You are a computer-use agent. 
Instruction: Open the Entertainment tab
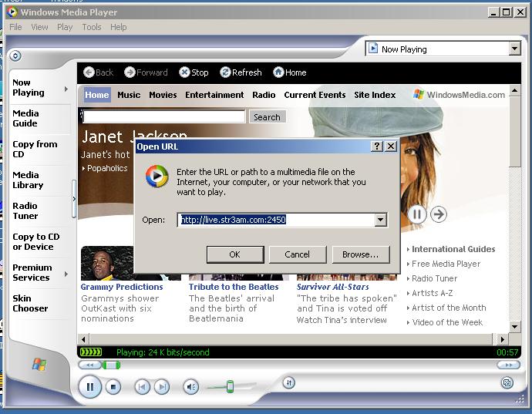pos(214,95)
